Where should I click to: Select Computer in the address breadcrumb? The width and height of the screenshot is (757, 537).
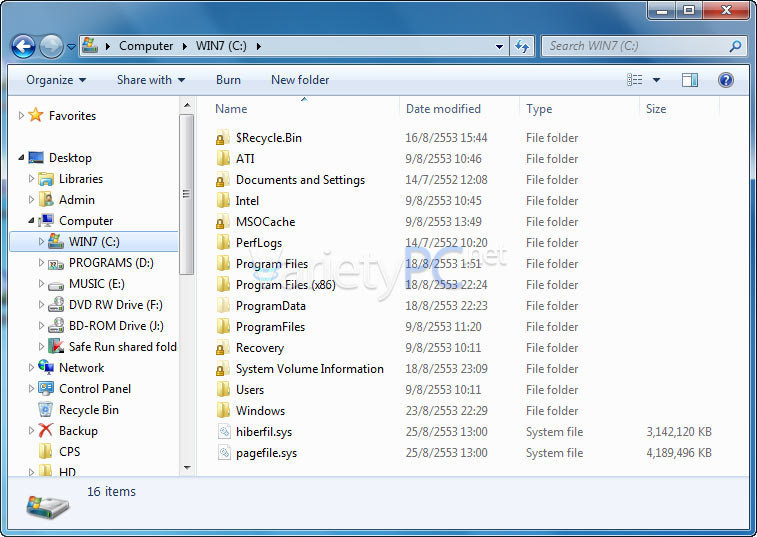tap(146, 46)
